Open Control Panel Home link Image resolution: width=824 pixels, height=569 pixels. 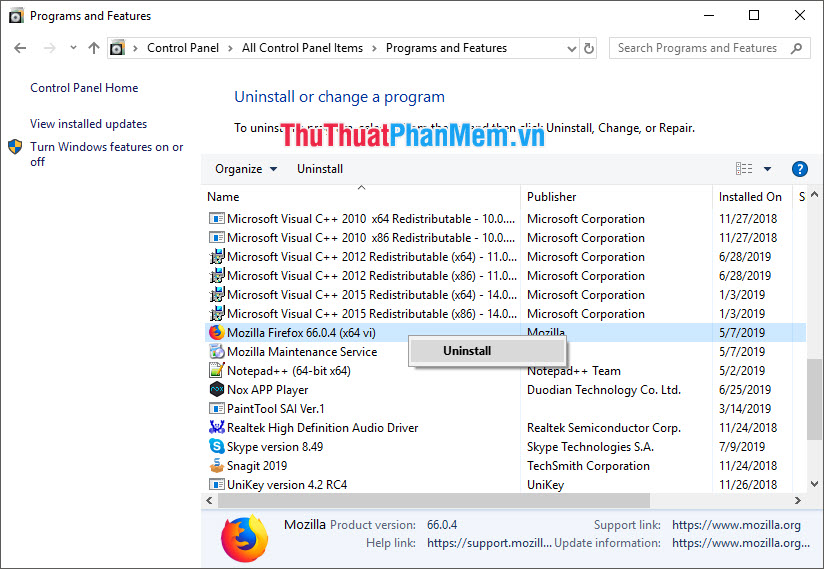pos(84,88)
